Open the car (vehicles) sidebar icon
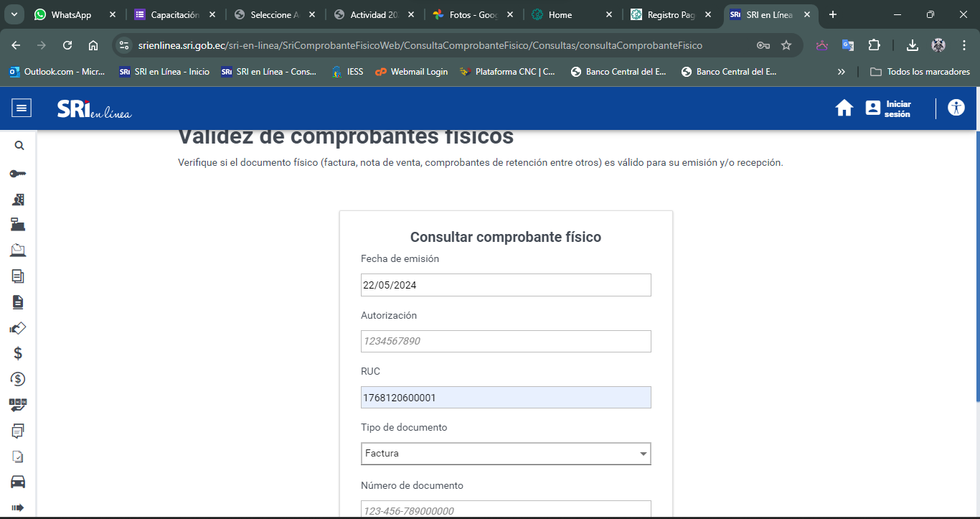The height and width of the screenshot is (519, 980). point(18,482)
